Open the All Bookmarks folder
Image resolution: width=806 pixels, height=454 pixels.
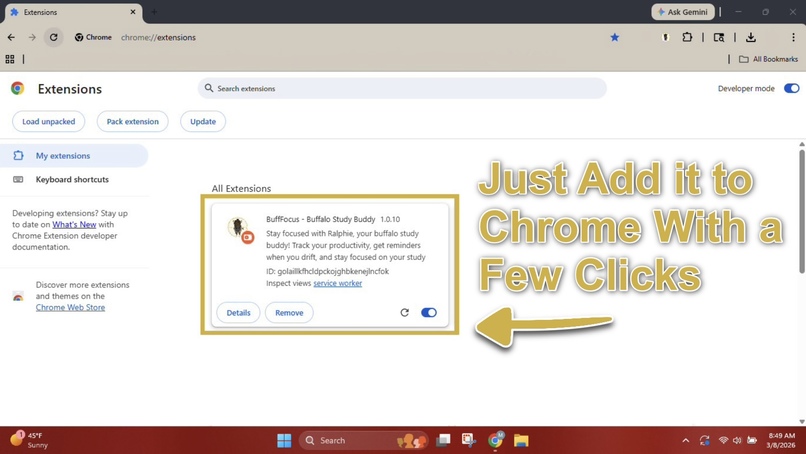point(768,59)
